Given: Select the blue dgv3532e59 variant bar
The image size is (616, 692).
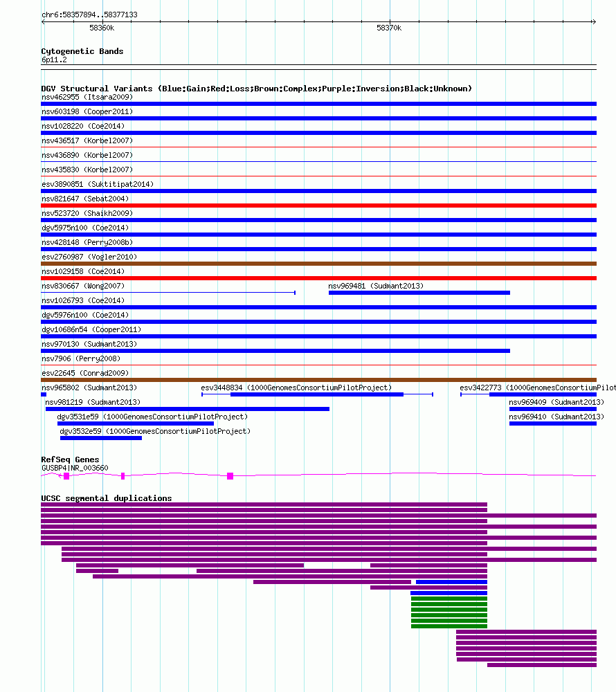Looking at the screenshot, I should [x=101, y=438].
